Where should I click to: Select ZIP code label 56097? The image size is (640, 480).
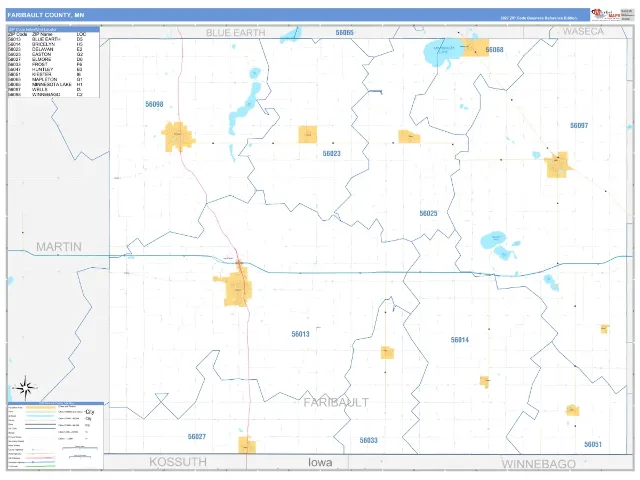(579, 125)
